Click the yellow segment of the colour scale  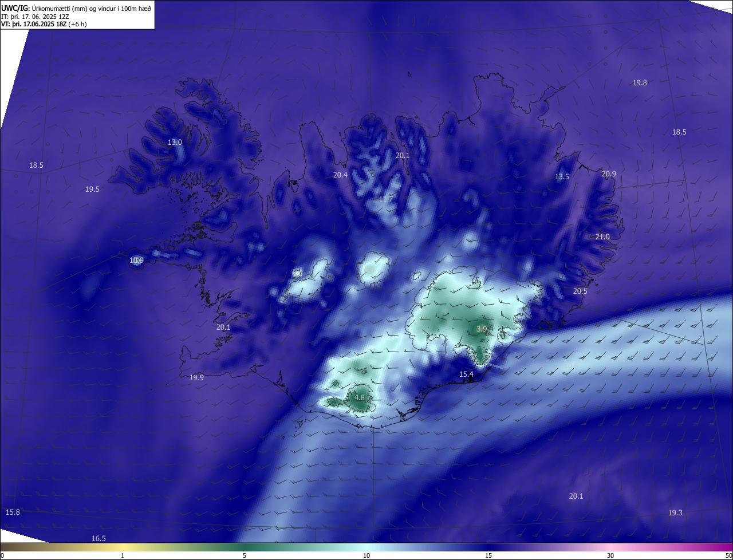pyautogui.click(x=123, y=547)
